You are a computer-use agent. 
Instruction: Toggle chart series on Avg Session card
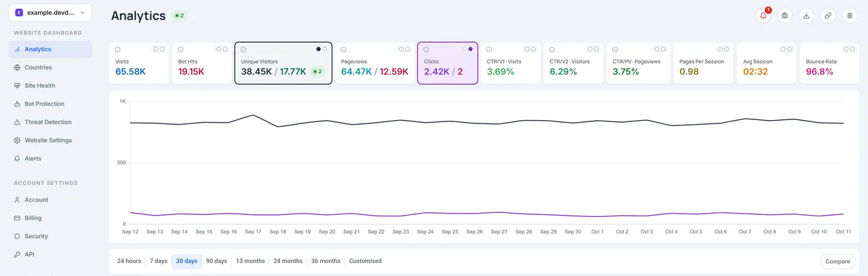click(x=787, y=49)
